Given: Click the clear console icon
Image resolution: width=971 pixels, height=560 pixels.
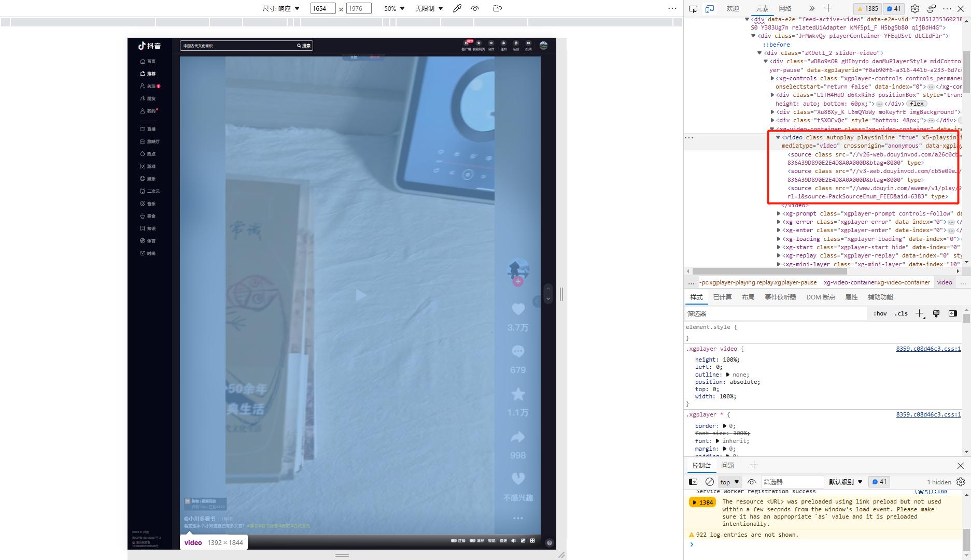Looking at the screenshot, I should pyautogui.click(x=710, y=482).
